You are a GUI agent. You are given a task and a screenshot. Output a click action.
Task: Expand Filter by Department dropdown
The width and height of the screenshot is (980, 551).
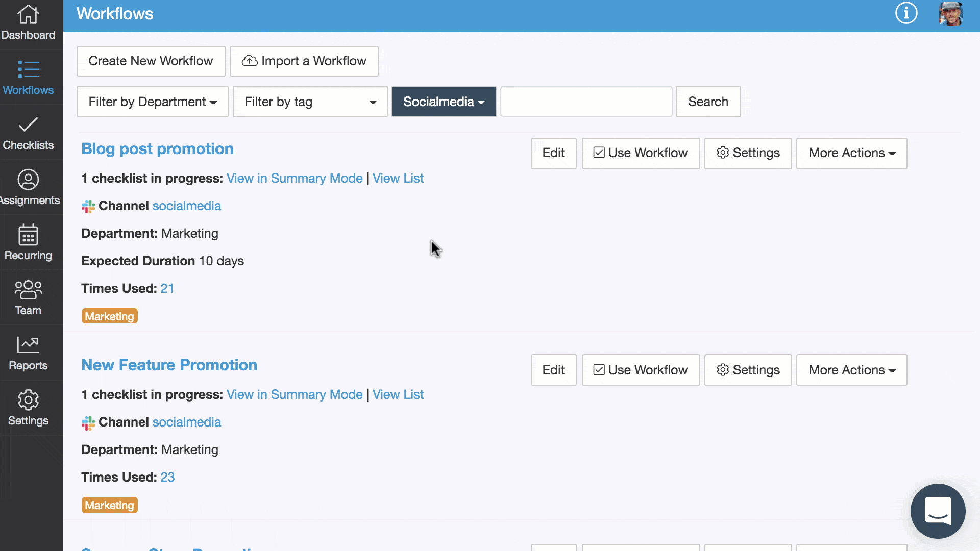pos(152,102)
